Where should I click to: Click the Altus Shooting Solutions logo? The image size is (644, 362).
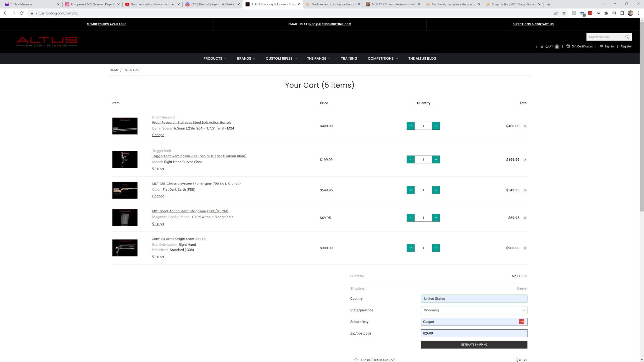coord(47,41)
